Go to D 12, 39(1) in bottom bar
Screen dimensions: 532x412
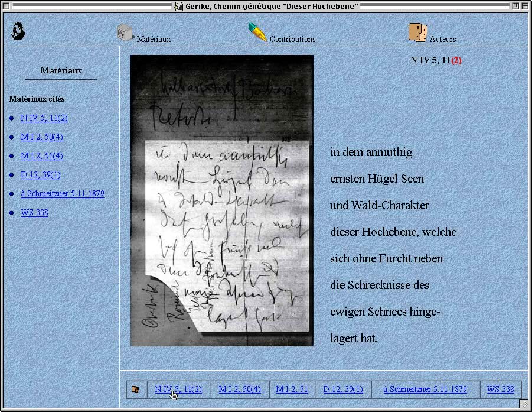pos(343,390)
